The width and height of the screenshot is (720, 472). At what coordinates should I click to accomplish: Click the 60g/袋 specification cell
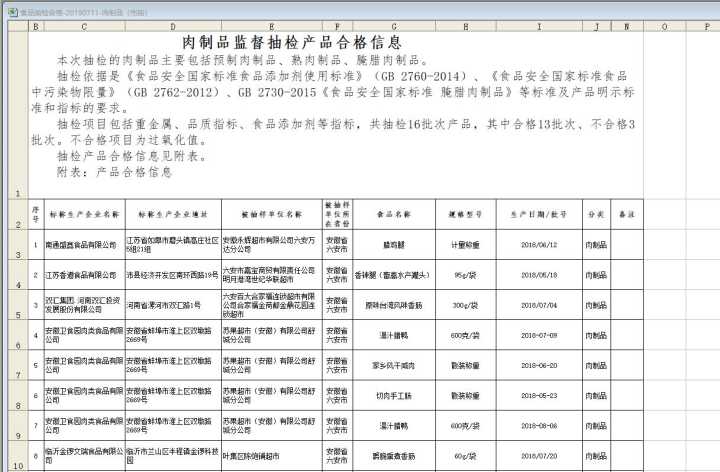tap(466, 456)
